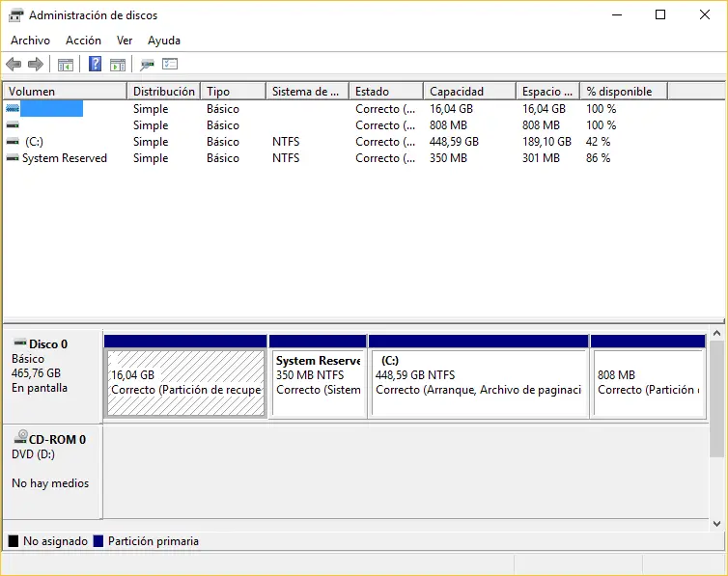Select the CD-ROM 0 DVD (D:) label panel
Image resolution: width=728 pixels, height=576 pixels.
(x=52, y=471)
